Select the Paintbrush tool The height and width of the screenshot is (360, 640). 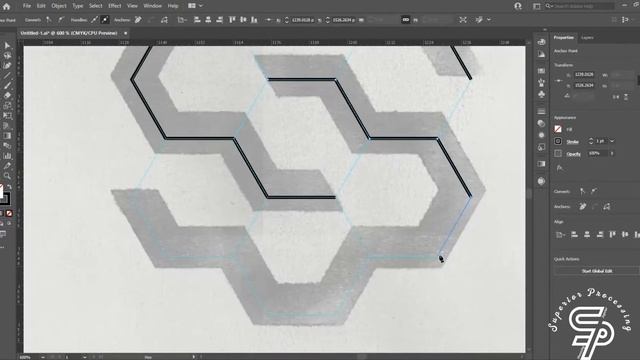tap(7, 86)
